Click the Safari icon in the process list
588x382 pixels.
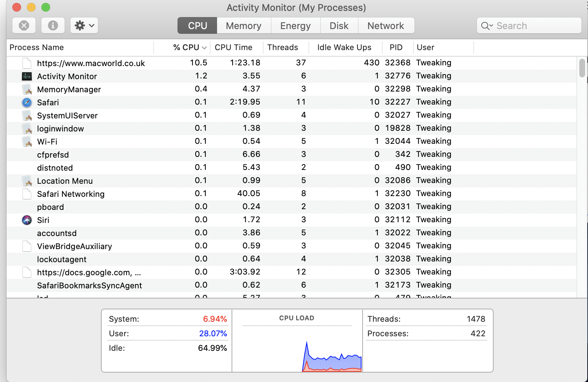tap(26, 102)
